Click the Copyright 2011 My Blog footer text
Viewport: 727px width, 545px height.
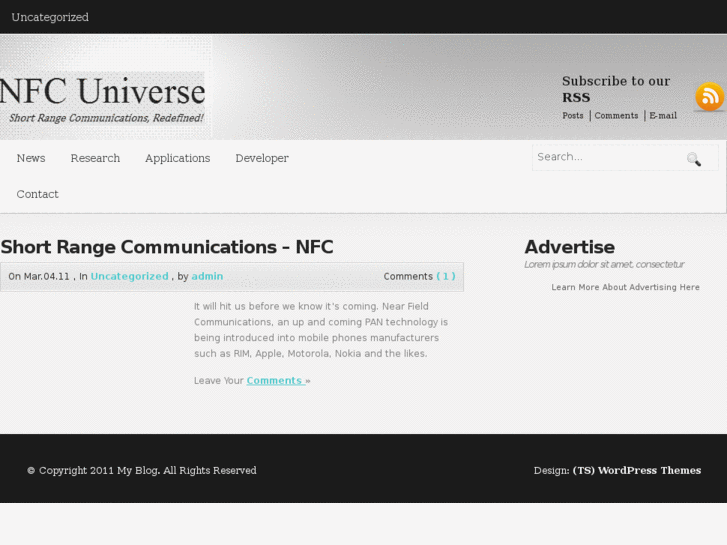point(141,470)
